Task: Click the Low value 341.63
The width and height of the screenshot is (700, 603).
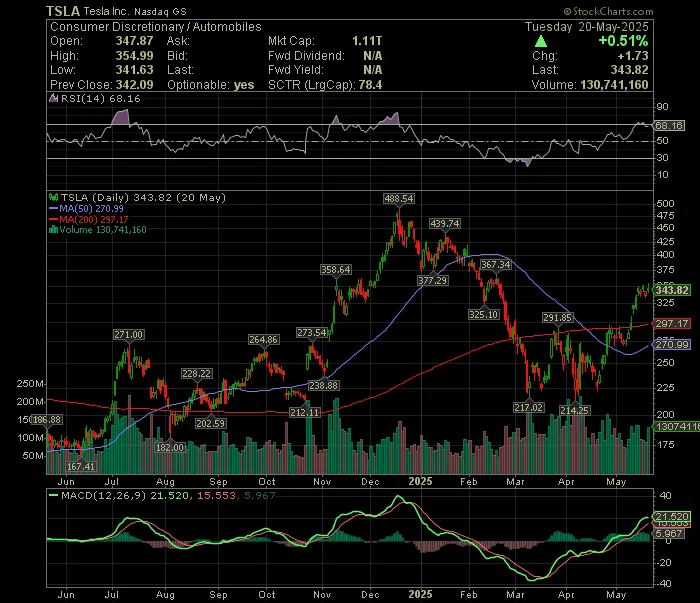Action: pyautogui.click(x=134, y=70)
